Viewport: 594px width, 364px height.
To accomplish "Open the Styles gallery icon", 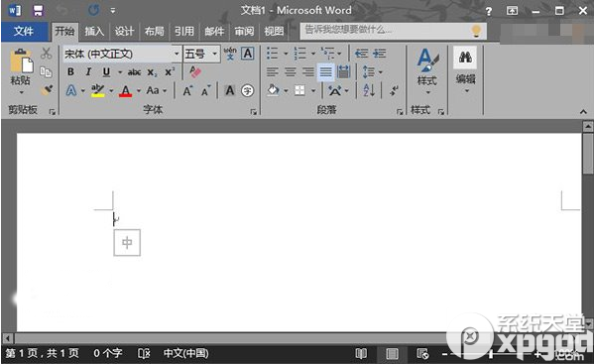I will click(x=427, y=60).
